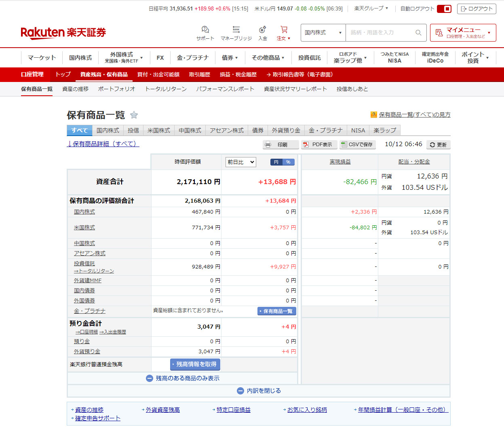Open the 前日比 dropdown
The width and height of the screenshot is (504, 430).
pyautogui.click(x=240, y=162)
